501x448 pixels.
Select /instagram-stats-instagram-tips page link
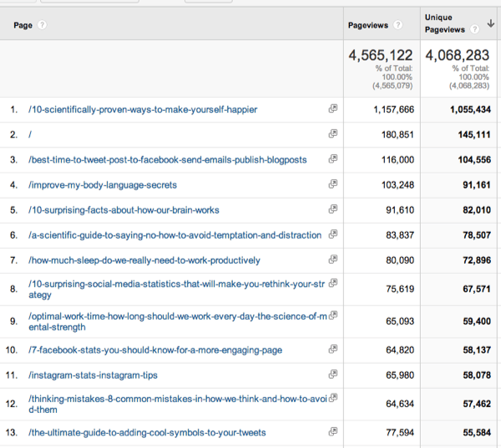pos(93,375)
